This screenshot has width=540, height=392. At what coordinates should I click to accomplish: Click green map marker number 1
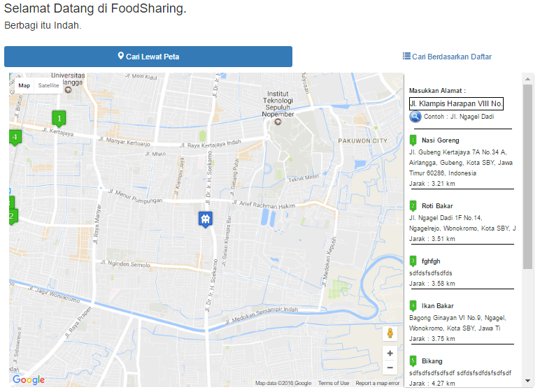pos(59,119)
